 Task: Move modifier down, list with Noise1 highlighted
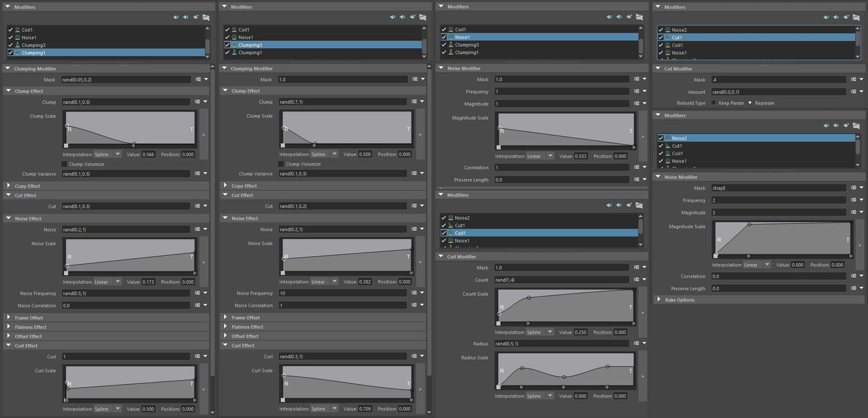(x=619, y=17)
